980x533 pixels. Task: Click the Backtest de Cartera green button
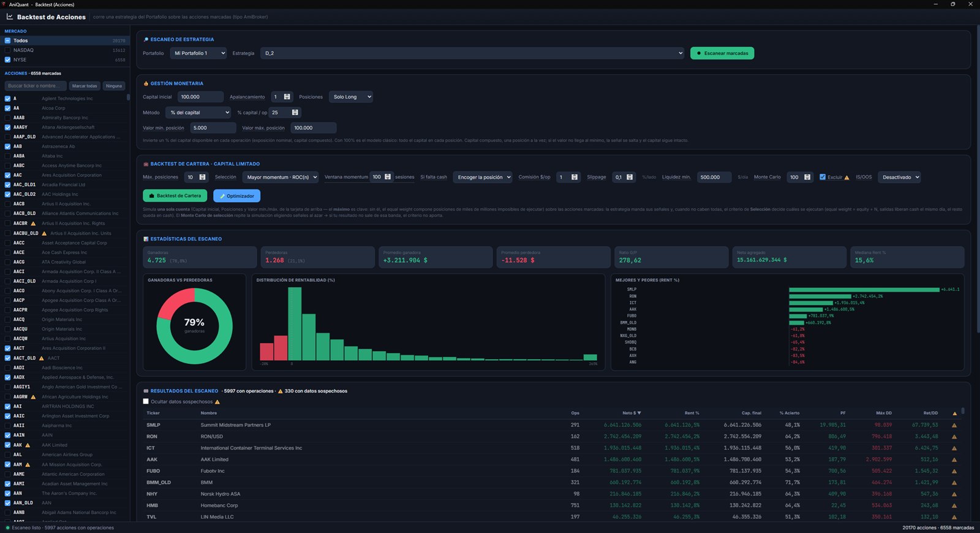(x=175, y=195)
